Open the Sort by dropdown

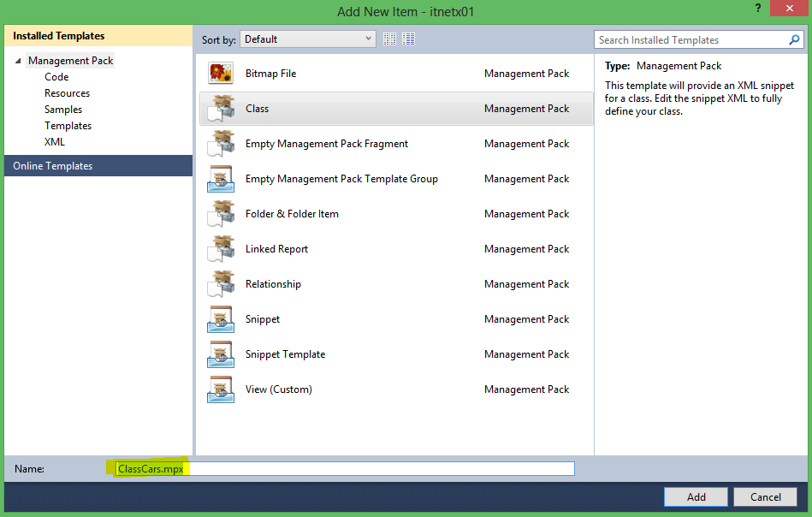pyautogui.click(x=308, y=39)
